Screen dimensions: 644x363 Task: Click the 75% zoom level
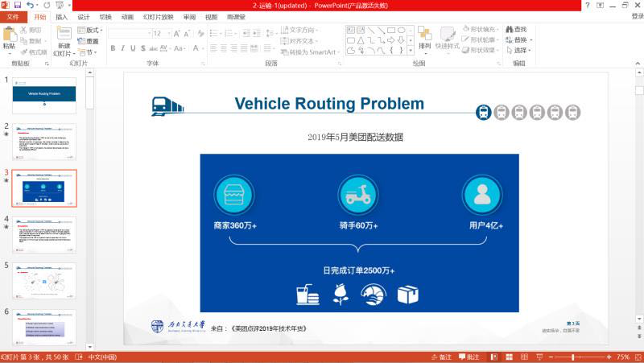[x=623, y=357]
